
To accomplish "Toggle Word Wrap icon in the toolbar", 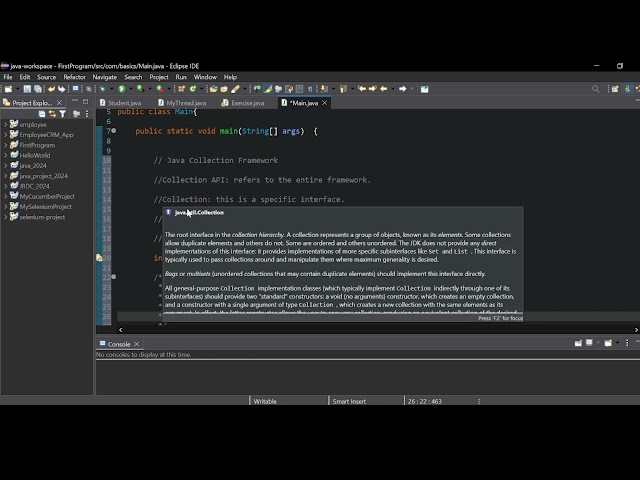I will pos(289,89).
